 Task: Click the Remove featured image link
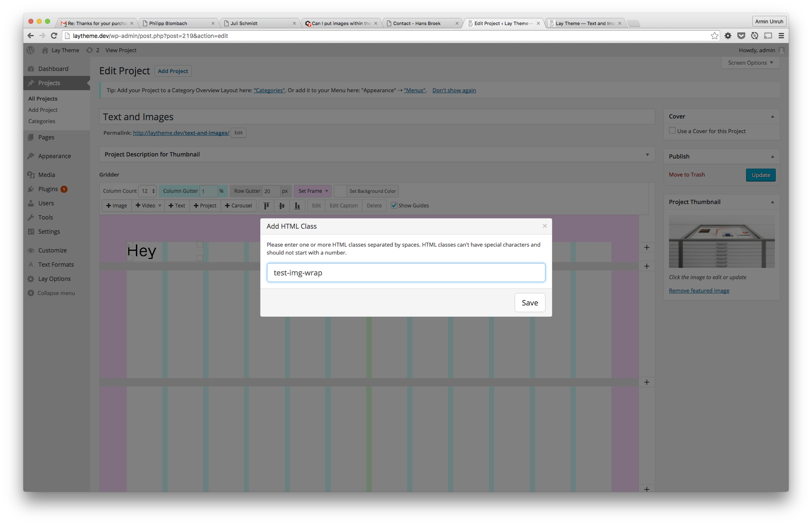point(699,290)
